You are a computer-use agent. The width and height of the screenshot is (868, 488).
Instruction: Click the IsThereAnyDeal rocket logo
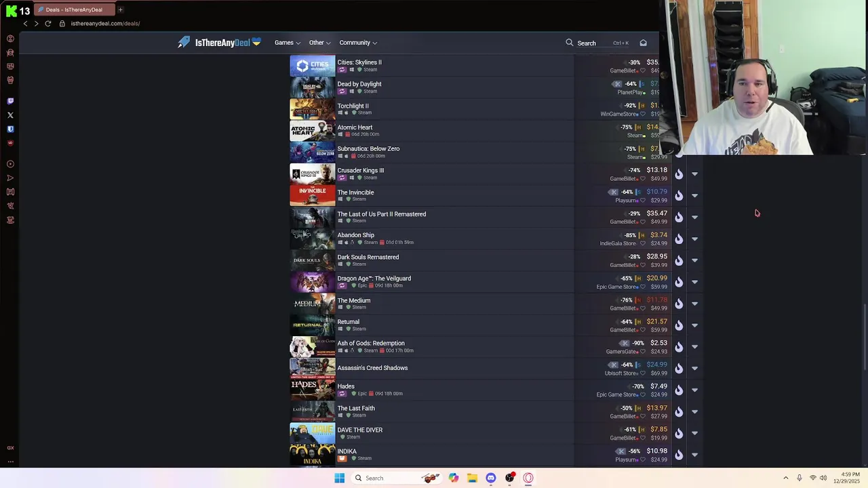click(184, 42)
